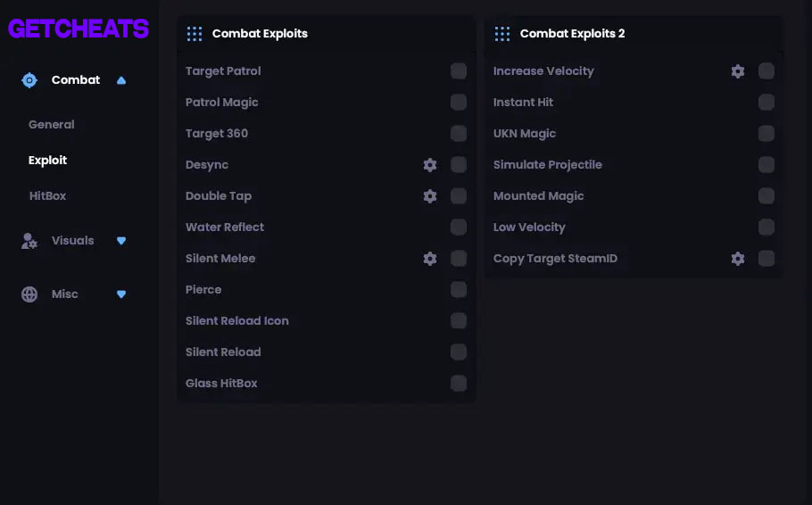This screenshot has height=505, width=812.
Task: Open the Desync settings gear
Action: click(x=430, y=165)
